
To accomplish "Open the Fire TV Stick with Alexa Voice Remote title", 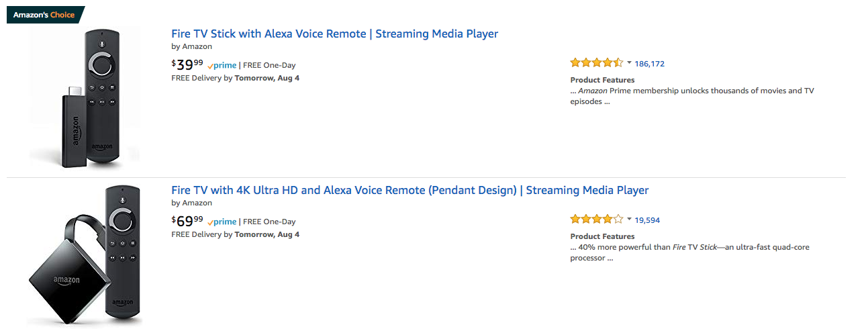I will (334, 34).
